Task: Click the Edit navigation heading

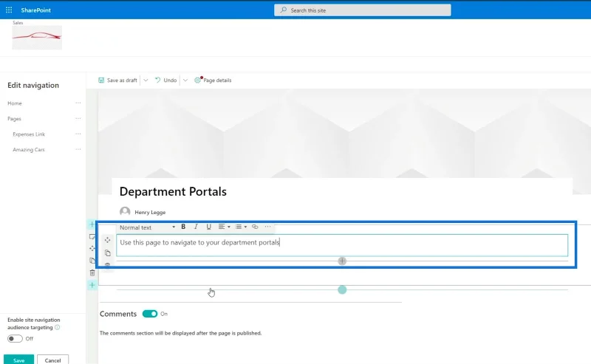Action: click(x=33, y=85)
